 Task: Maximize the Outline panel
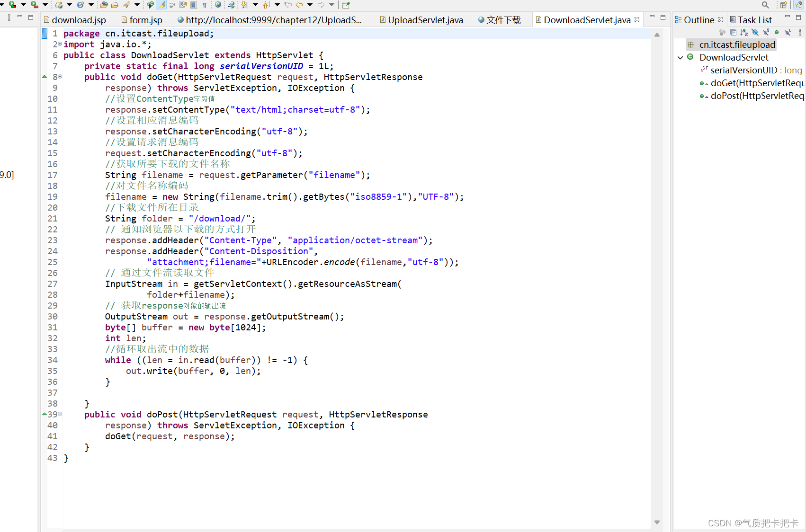[798, 18]
